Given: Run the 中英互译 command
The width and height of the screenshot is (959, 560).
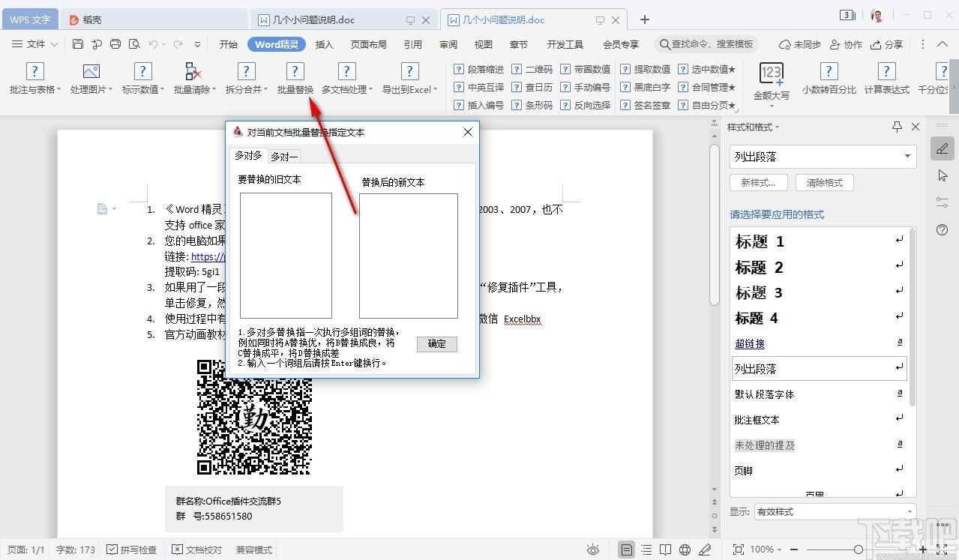Looking at the screenshot, I should (x=479, y=87).
